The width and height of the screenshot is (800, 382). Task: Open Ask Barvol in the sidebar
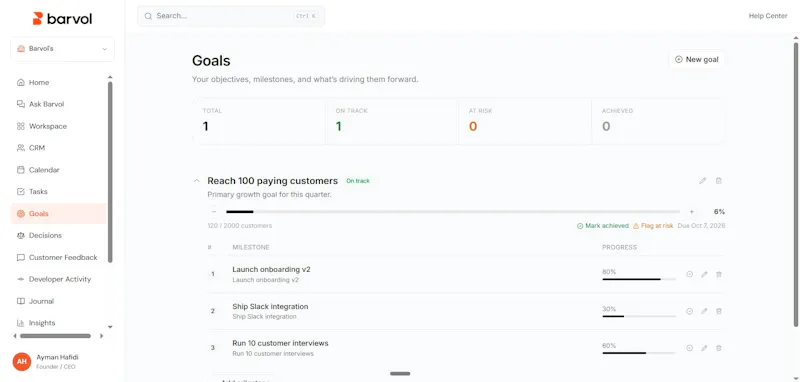pyautogui.click(x=58, y=104)
